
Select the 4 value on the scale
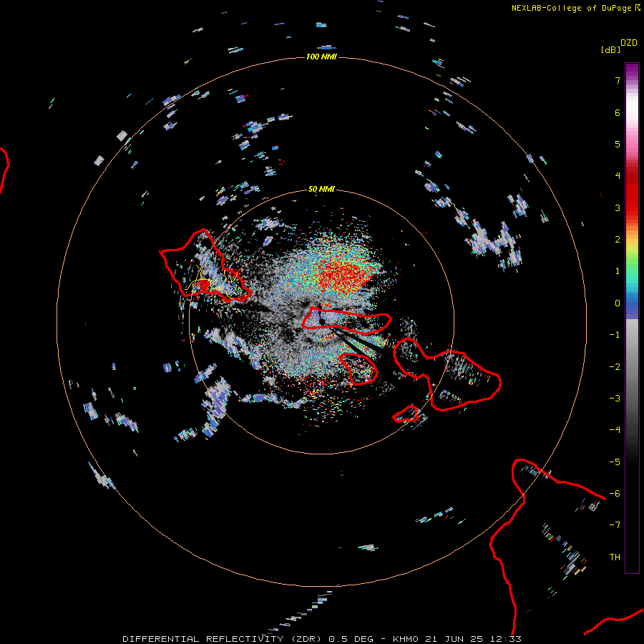click(x=618, y=176)
